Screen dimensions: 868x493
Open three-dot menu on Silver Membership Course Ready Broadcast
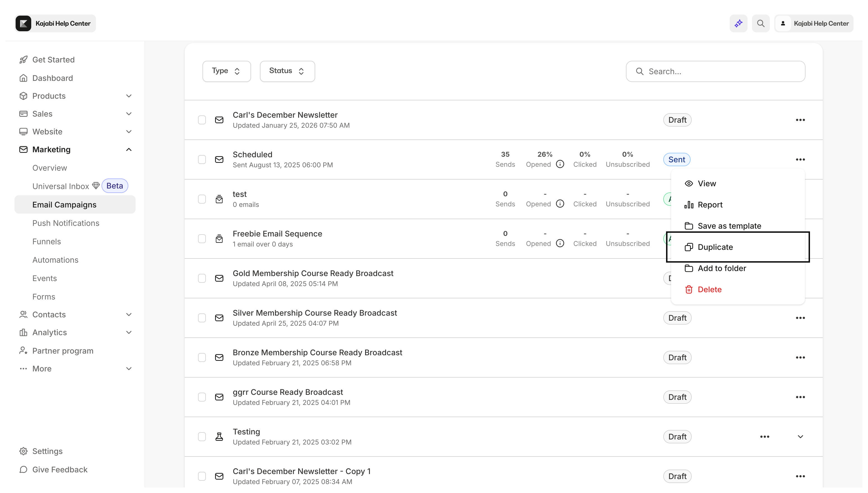coord(800,318)
